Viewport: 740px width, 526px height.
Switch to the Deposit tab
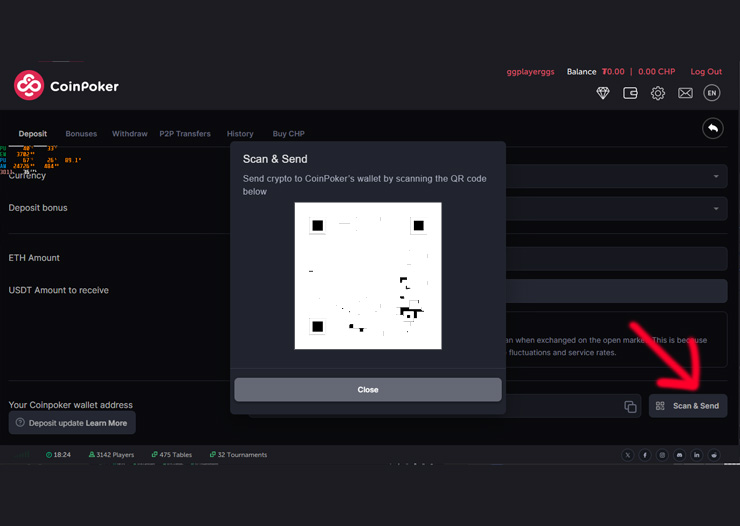click(x=33, y=134)
